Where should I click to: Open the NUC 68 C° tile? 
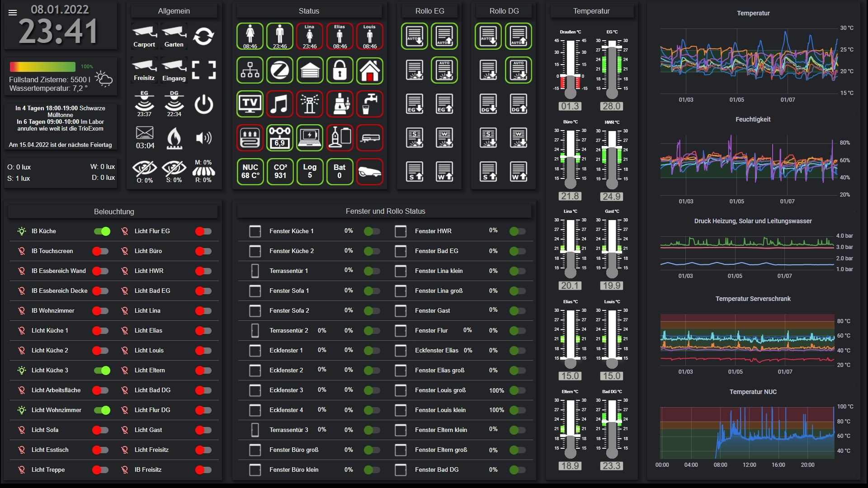(x=250, y=172)
